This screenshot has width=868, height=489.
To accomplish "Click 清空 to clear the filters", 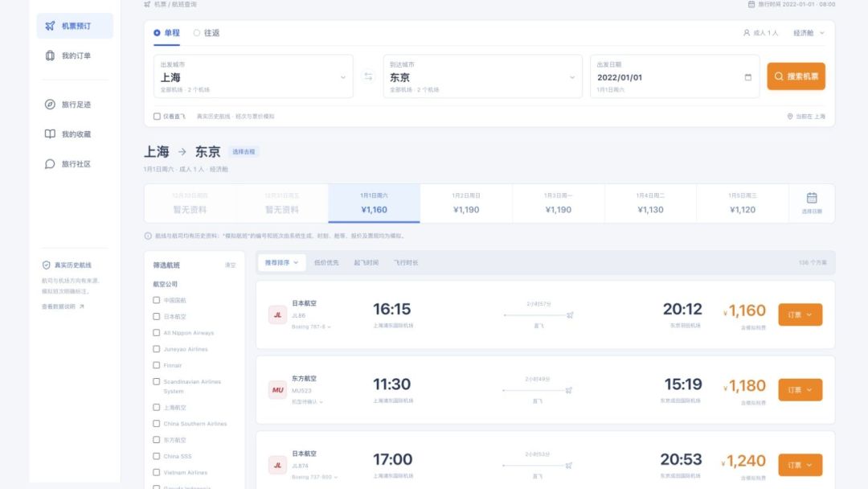I will coord(231,265).
